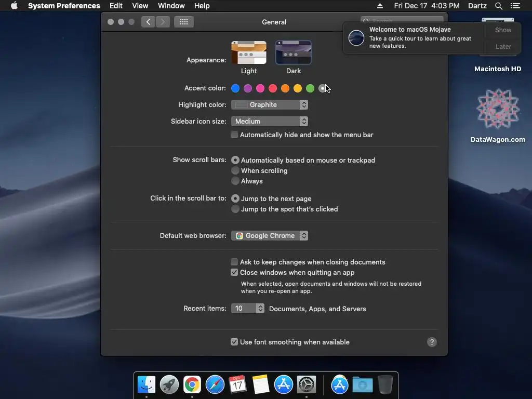Open the App Store icon left of System Preferences
Image resolution: width=532 pixels, height=399 pixels.
283,384
